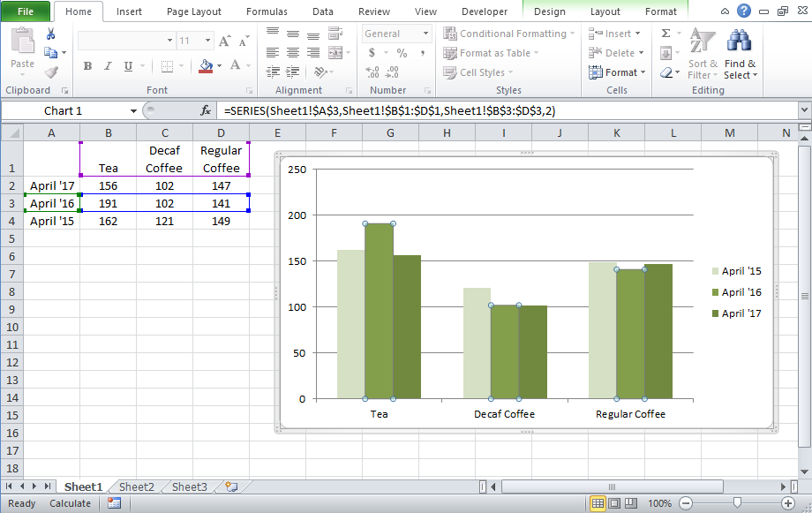Apply Percent Style format
The image size is (812, 513).
(402, 52)
